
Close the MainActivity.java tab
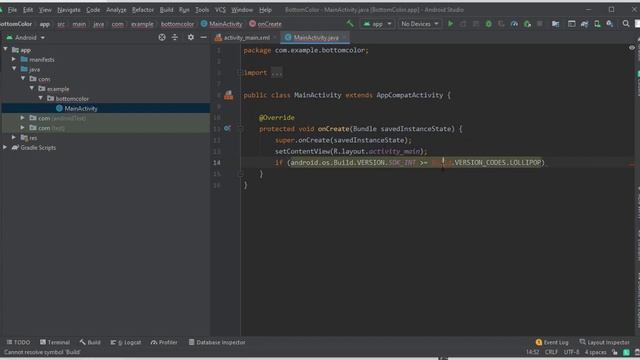coord(345,38)
